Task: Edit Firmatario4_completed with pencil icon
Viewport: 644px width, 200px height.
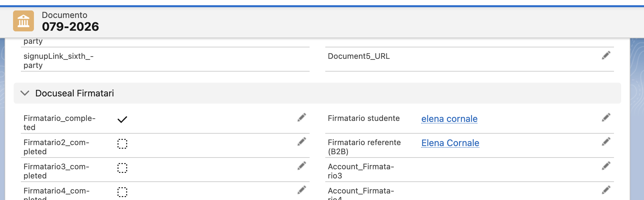Action: tap(302, 190)
